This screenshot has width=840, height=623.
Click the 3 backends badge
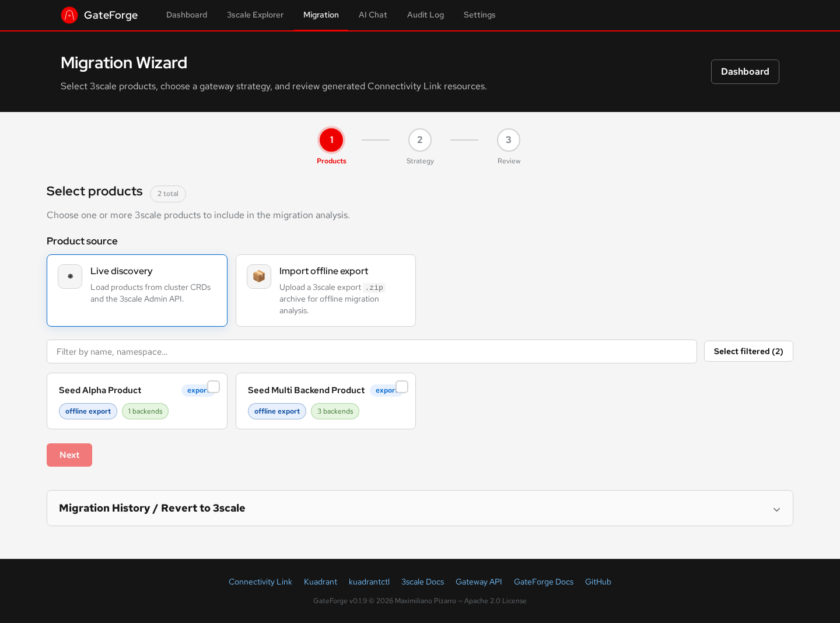click(x=335, y=411)
